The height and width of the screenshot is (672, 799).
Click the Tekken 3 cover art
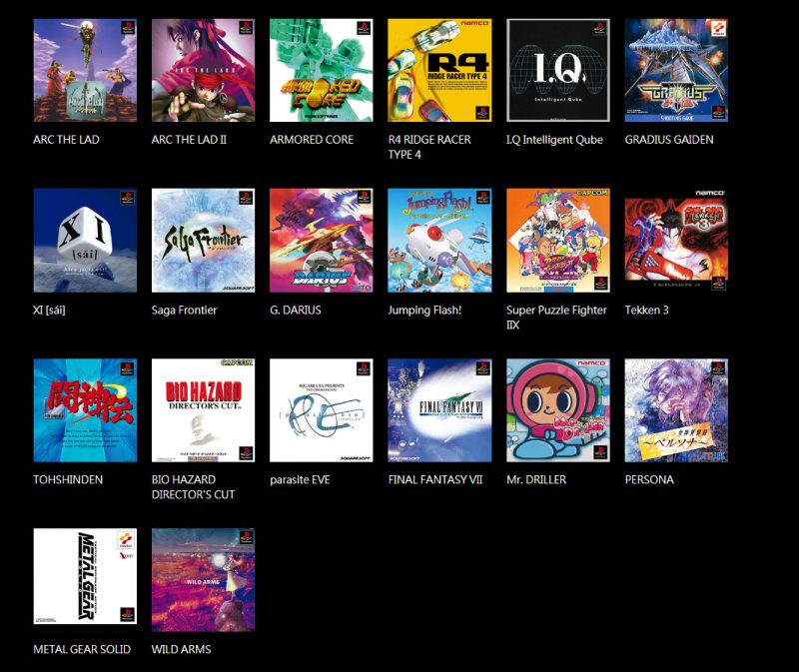point(676,241)
